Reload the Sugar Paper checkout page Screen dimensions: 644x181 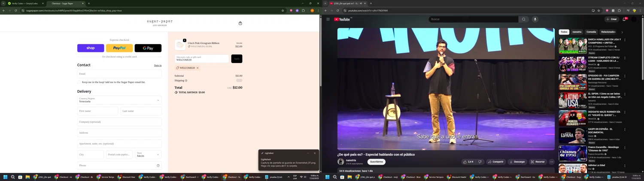(15, 11)
